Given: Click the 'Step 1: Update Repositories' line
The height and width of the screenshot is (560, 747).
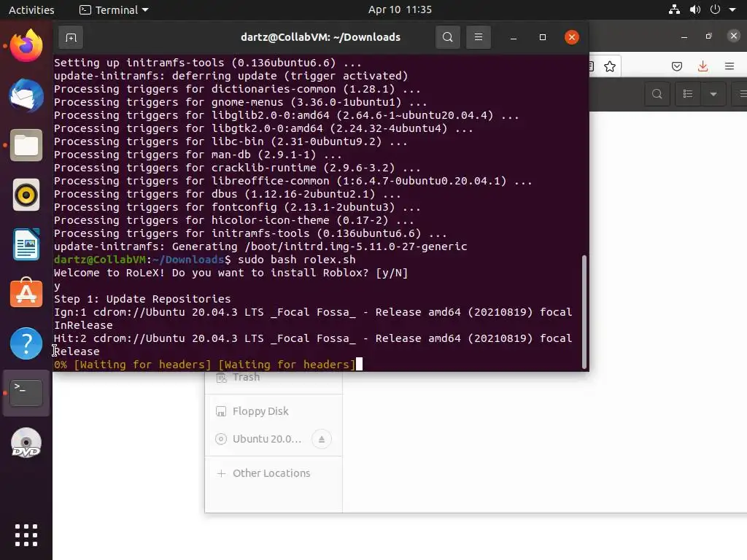Looking at the screenshot, I should [x=142, y=299].
